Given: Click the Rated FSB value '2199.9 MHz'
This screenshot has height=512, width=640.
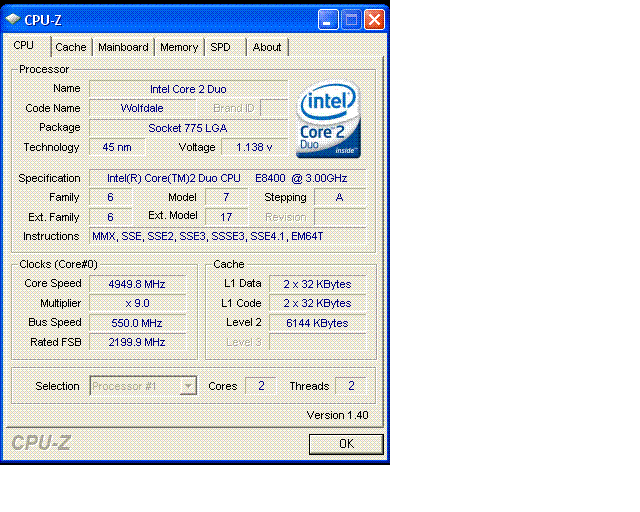Looking at the screenshot, I should click(138, 342).
